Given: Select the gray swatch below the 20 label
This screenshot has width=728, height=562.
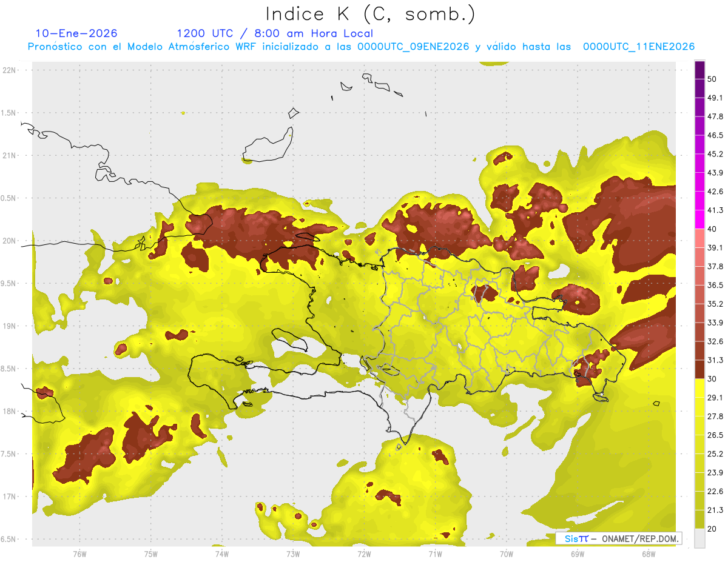Looking at the screenshot, I should [699, 538].
